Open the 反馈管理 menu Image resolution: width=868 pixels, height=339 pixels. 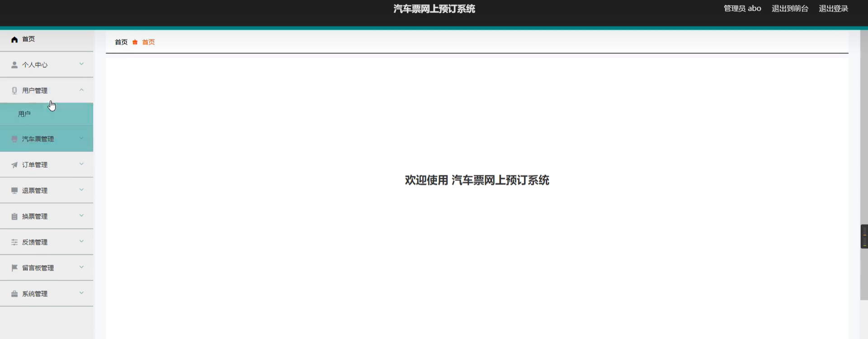point(47,242)
